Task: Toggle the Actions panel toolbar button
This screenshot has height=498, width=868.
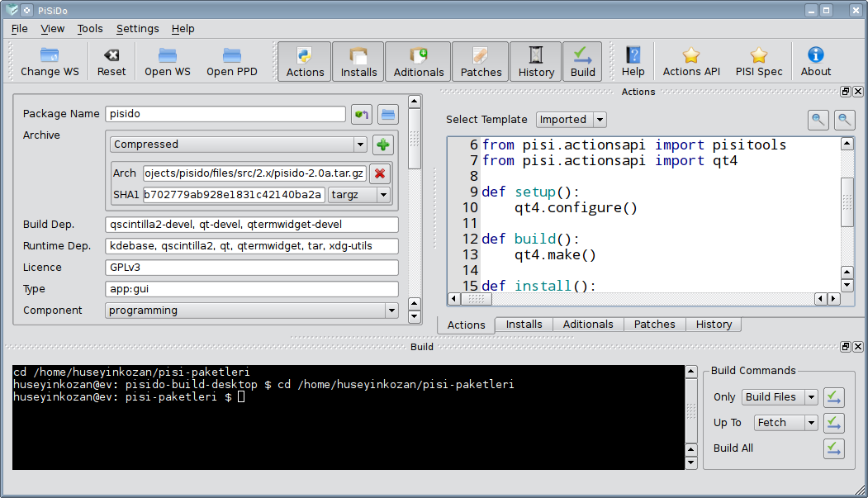Action: tap(305, 62)
